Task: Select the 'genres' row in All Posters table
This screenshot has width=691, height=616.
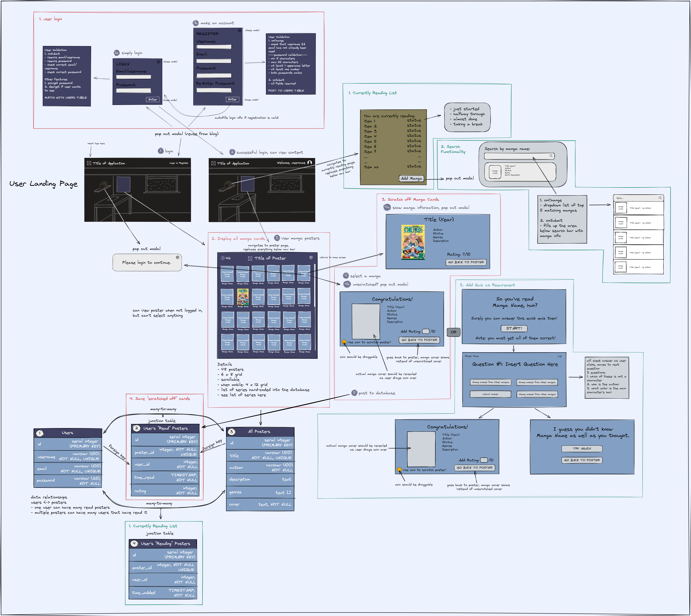Action: tap(260, 492)
